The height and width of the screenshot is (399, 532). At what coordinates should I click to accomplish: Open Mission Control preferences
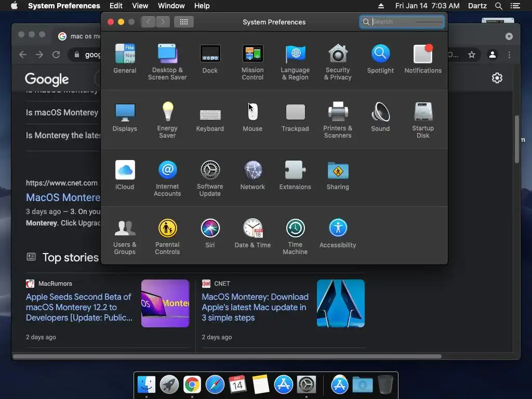[253, 62]
